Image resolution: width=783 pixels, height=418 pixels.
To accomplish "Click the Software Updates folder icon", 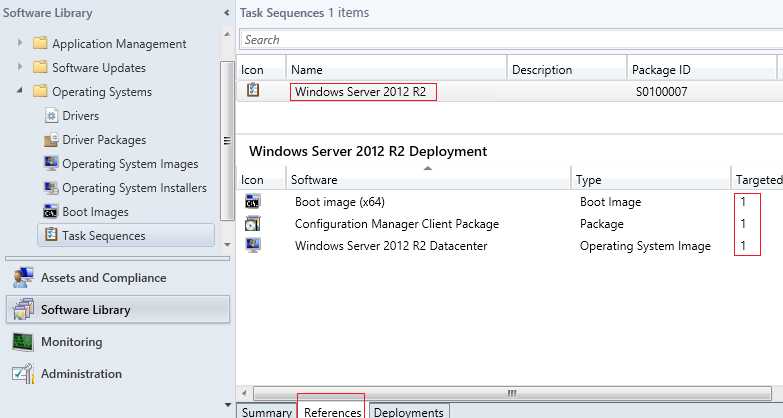I will [40, 67].
